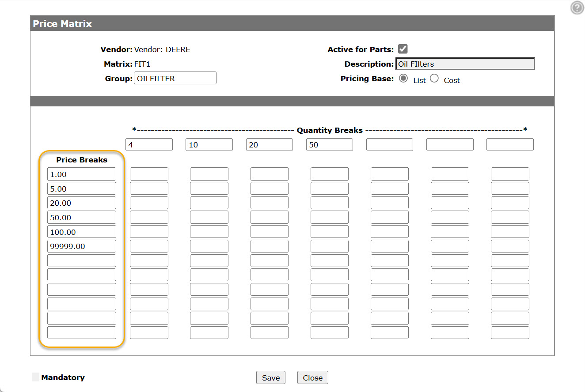Select the quantity break field with 4
Screen dimensions: 585x392
coord(149,144)
